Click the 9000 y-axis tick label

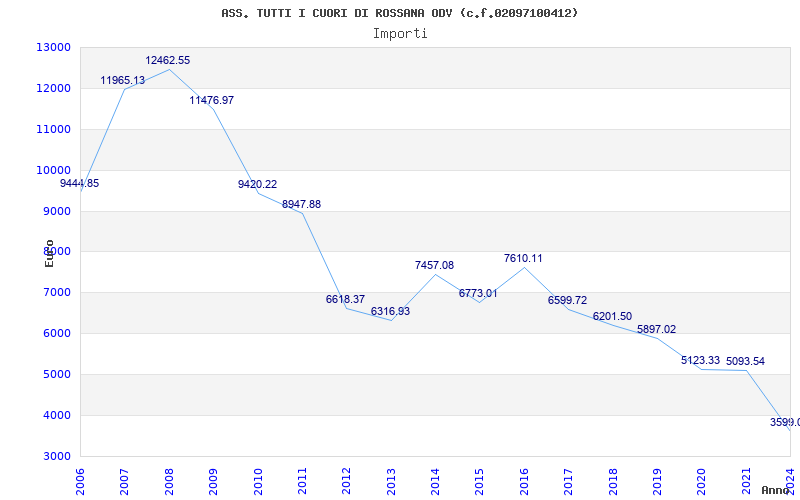56,211
